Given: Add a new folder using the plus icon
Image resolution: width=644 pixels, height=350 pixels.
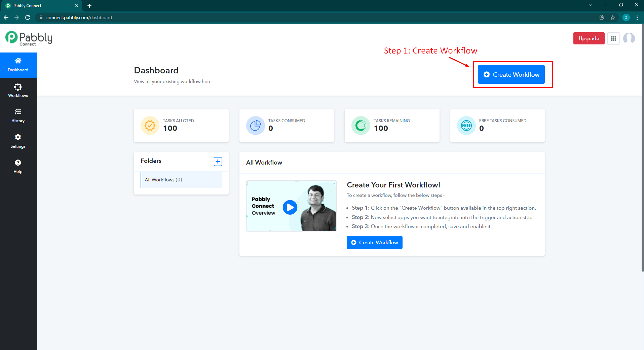Looking at the screenshot, I should point(218,161).
